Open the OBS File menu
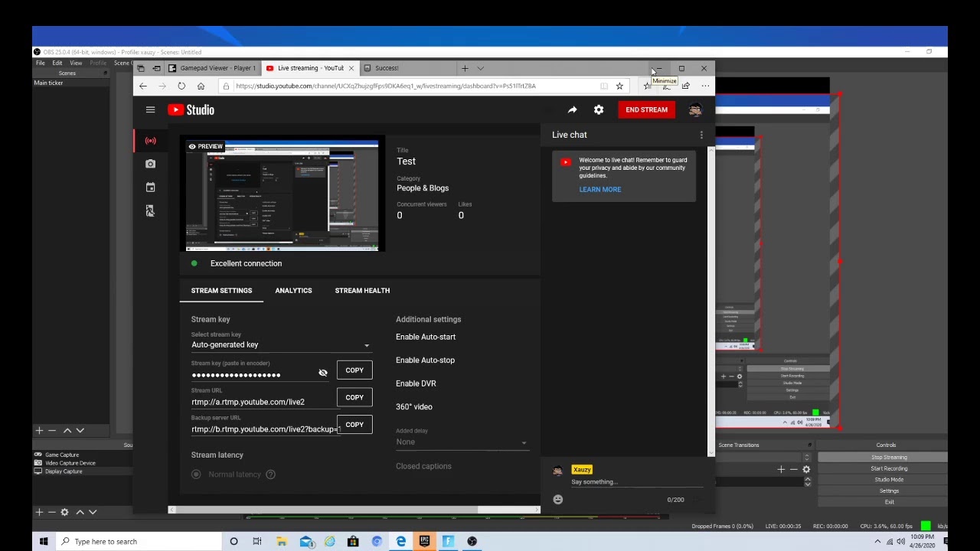This screenshot has height=551, width=980. coord(40,63)
